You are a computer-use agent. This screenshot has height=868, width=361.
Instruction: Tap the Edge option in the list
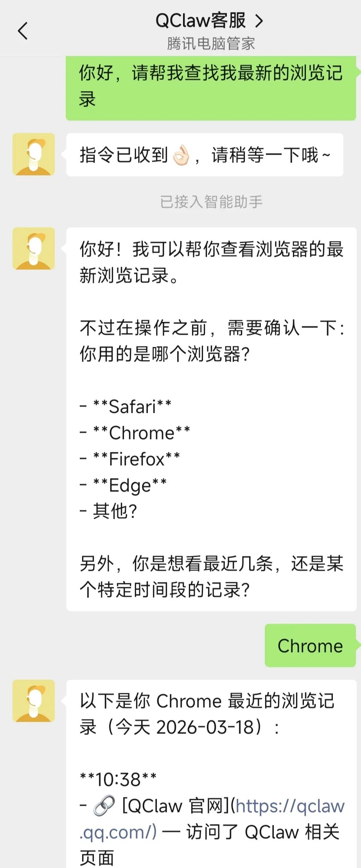pyautogui.click(x=130, y=485)
